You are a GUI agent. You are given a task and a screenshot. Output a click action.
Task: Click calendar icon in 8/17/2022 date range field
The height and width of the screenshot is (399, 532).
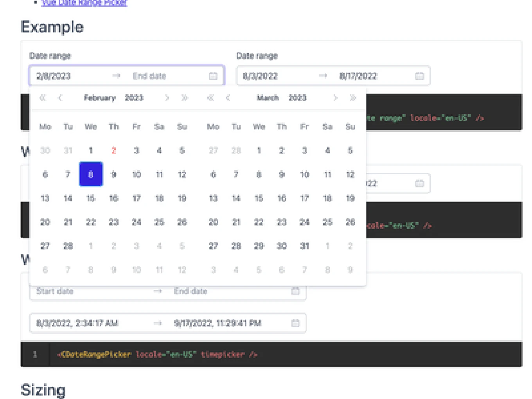coord(419,76)
